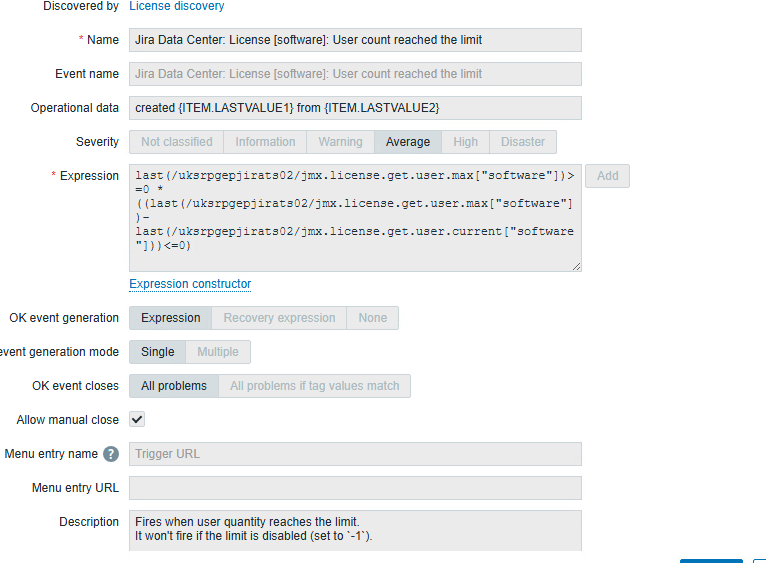The width and height of the screenshot is (766, 563).
Task: Set severity to Warning
Action: coord(340,142)
